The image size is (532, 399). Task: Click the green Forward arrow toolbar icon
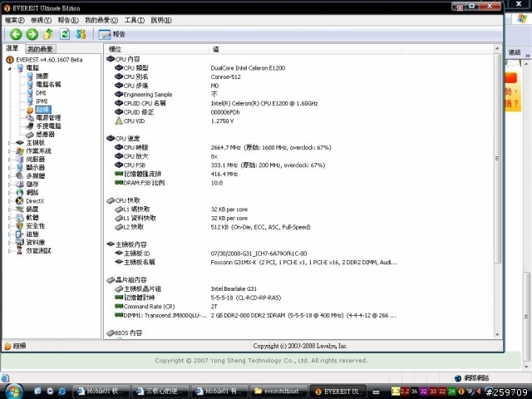tap(32, 34)
